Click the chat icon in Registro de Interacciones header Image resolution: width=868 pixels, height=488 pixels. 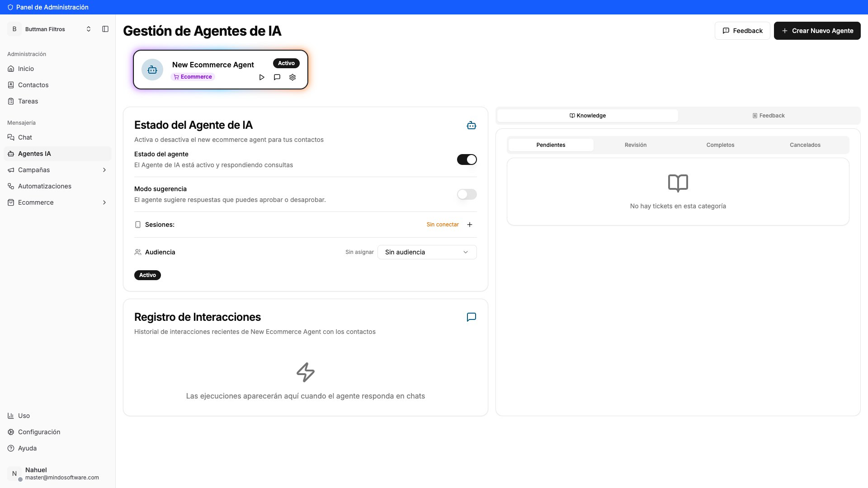coord(472,317)
